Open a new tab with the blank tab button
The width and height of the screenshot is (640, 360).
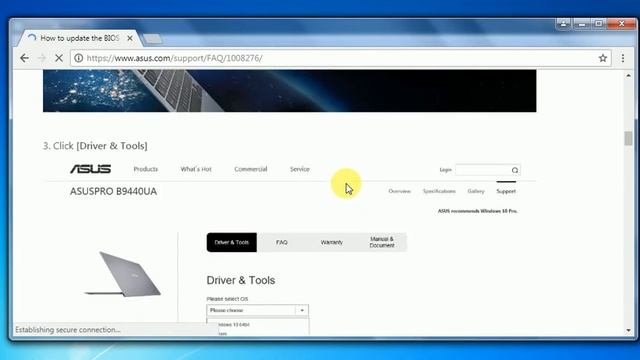coord(153,39)
